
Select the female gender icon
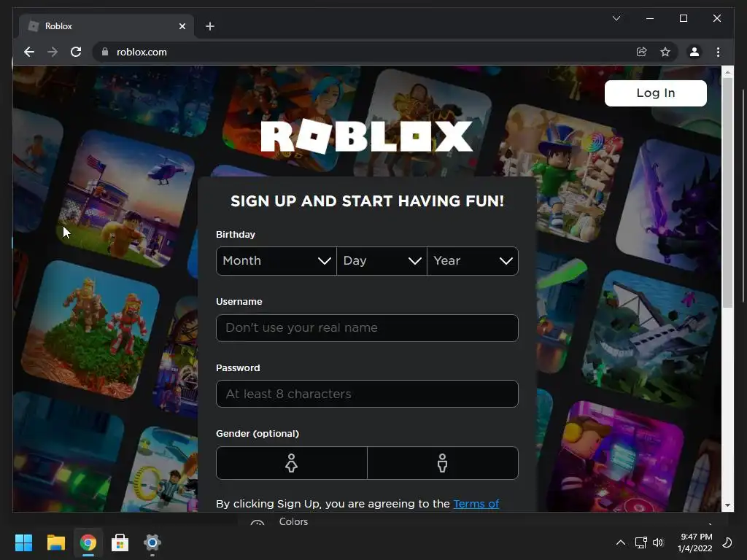click(x=292, y=463)
